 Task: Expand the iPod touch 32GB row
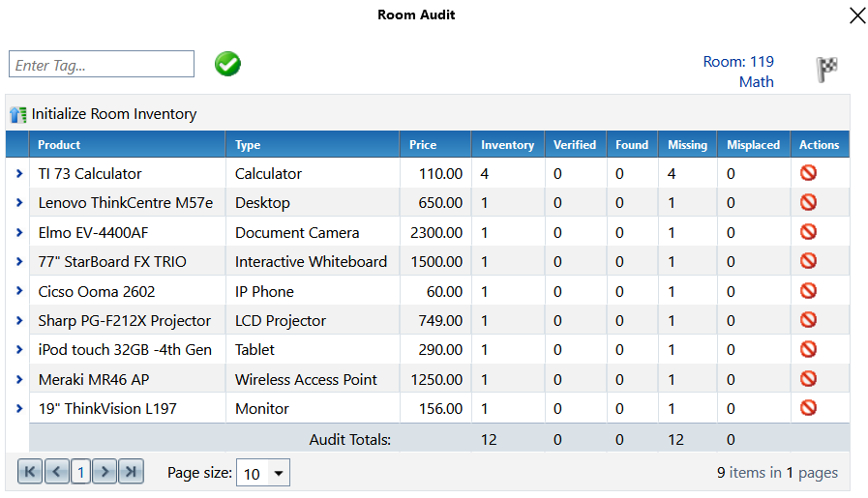pyautogui.click(x=19, y=350)
